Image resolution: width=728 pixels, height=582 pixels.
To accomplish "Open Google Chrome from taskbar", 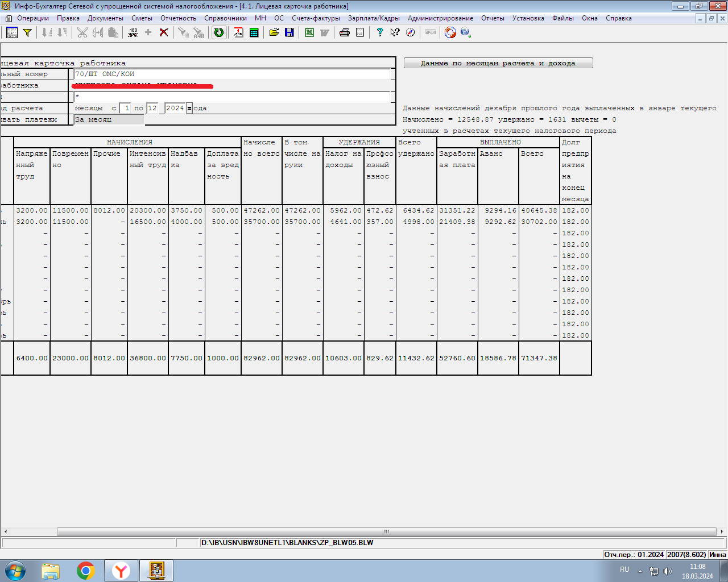I will click(86, 571).
